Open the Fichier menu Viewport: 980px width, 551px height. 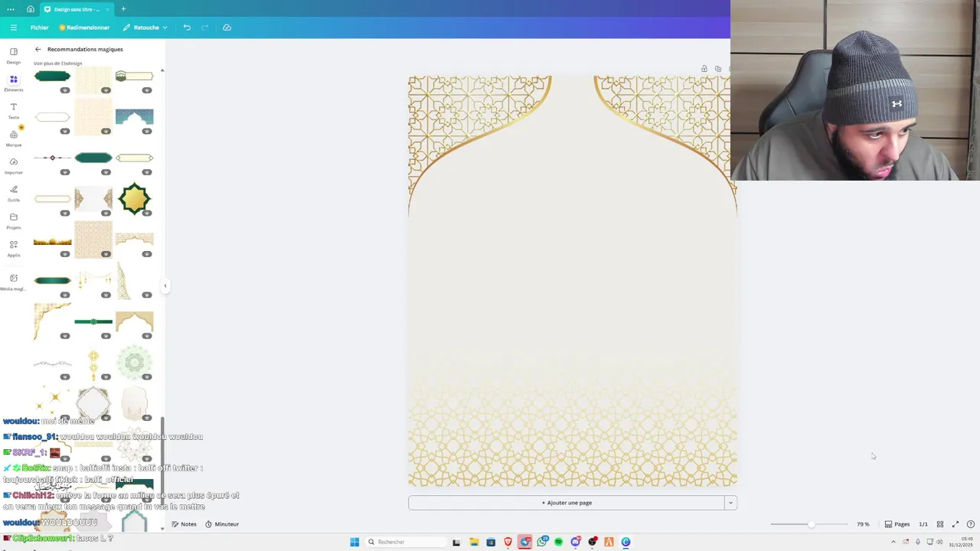[x=39, y=28]
